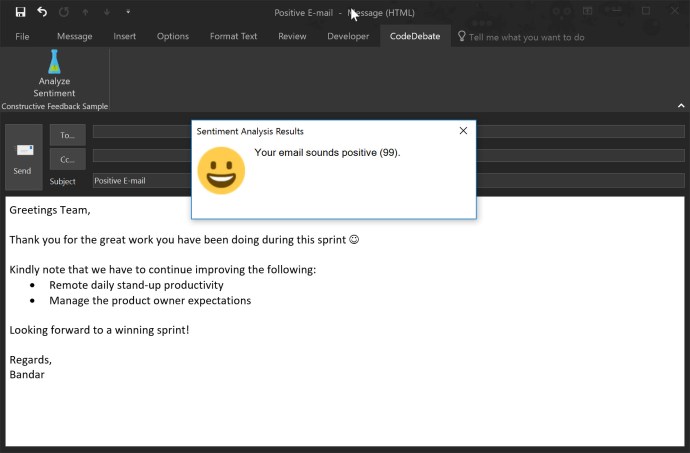The image size is (690, 453).
Task: Click the Subject field containing Positive E-mail
Action: (x=140, y=181)
